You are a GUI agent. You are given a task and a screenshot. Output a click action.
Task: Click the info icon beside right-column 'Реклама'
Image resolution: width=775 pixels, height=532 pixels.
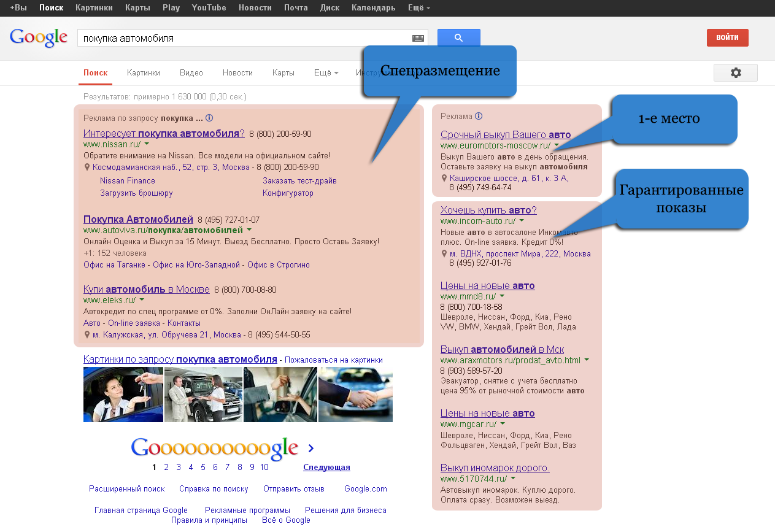479,116
